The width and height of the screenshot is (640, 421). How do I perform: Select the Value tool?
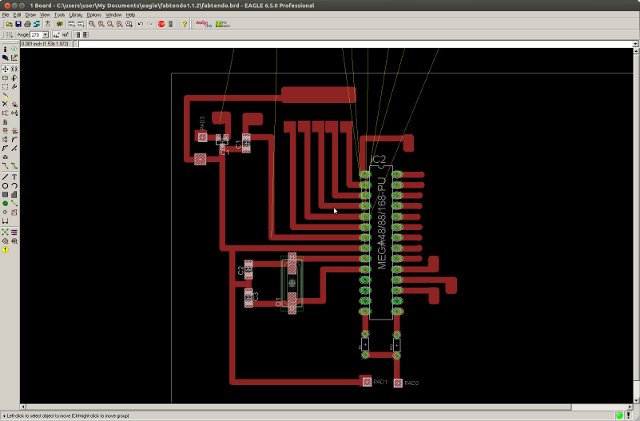tap(14, 131)
